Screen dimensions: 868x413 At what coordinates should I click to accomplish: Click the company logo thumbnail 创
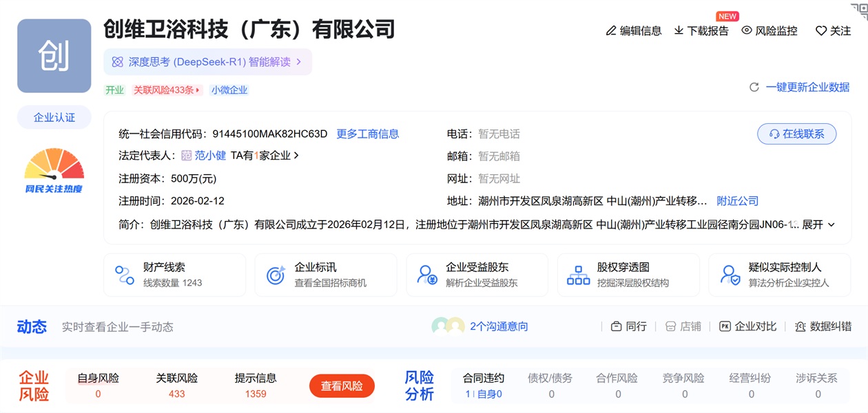click(54, 56)
